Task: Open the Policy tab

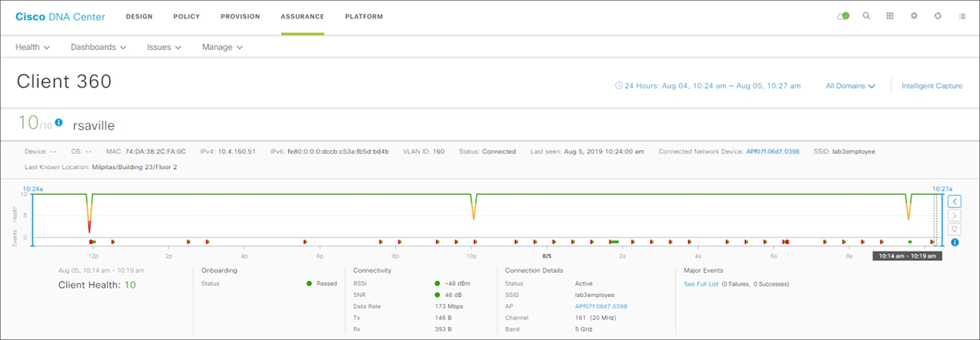Action: pyautogui.click(x=186, y=17)
